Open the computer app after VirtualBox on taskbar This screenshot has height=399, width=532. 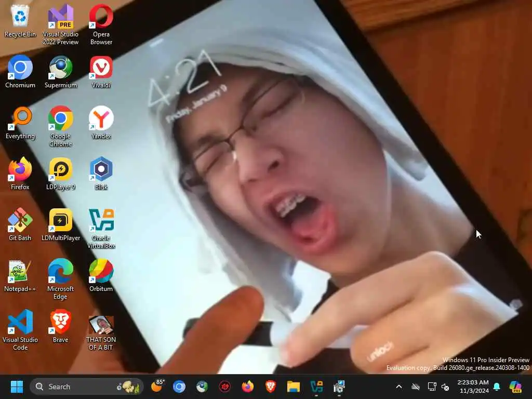click(339, 387)
